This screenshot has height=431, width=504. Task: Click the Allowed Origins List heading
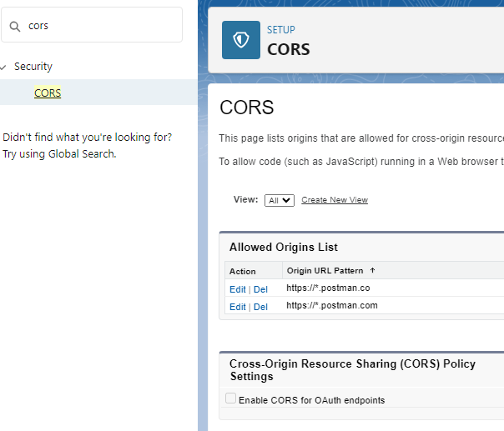click(284, 247)
